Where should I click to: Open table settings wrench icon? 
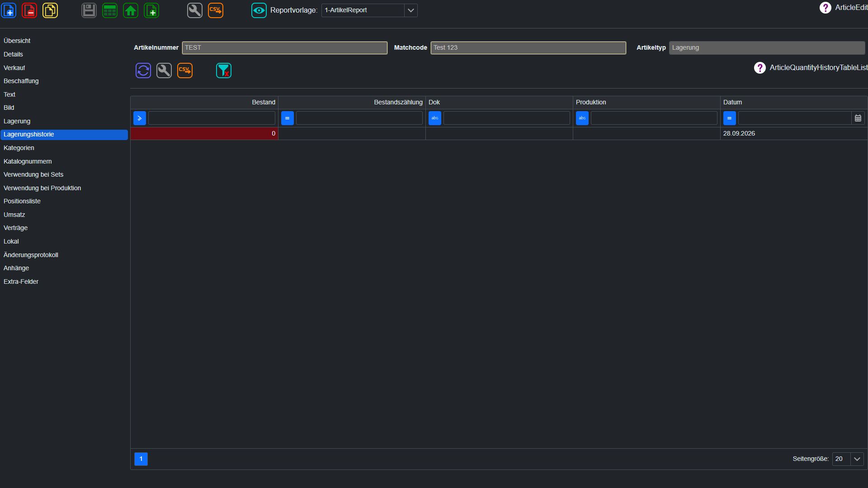pos(164,70)
